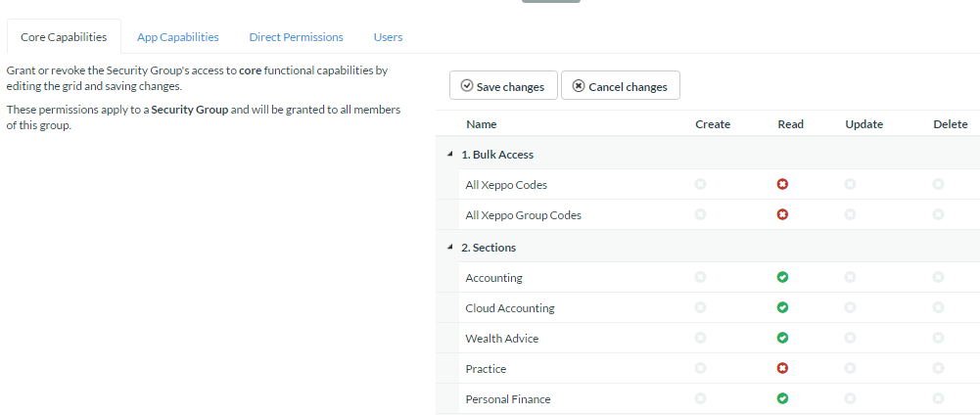Screen dimensions: 980x415
Task: Toggle Update permission for Wealth Advice
Action: click(850, 339)
